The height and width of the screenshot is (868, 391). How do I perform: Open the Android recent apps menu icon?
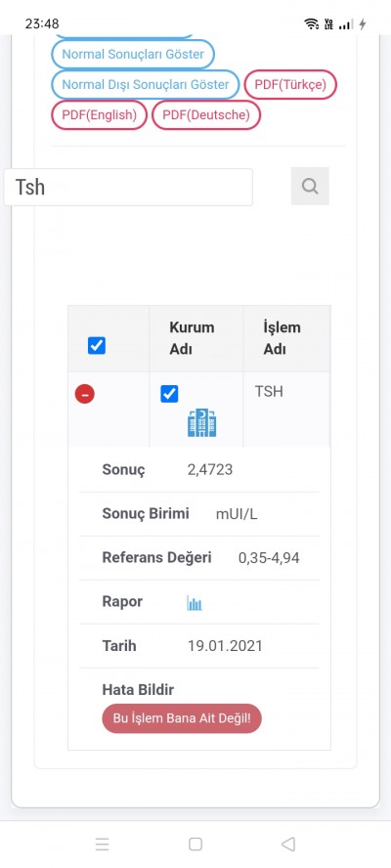pos(102,844)
